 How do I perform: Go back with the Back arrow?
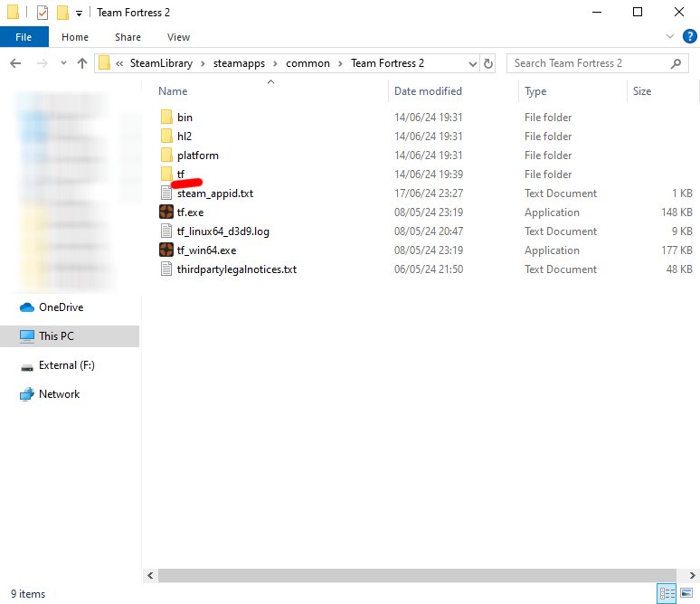point(15,63)
